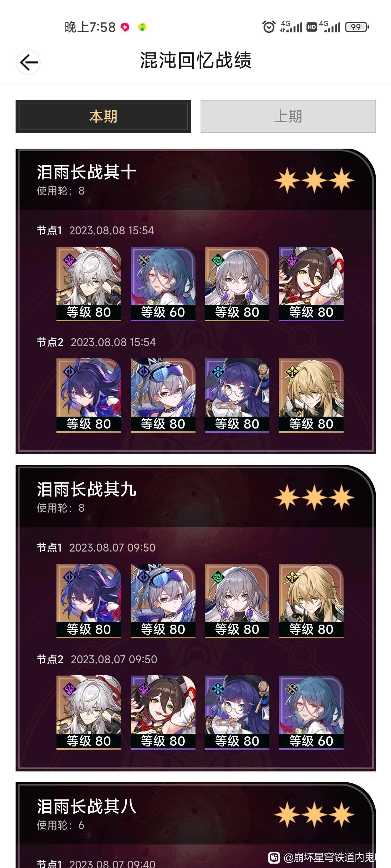This screenshot has height=868, width=391.
Task: Tap the back arrow button
Action: pyautogui.click(x=28, y=63)
